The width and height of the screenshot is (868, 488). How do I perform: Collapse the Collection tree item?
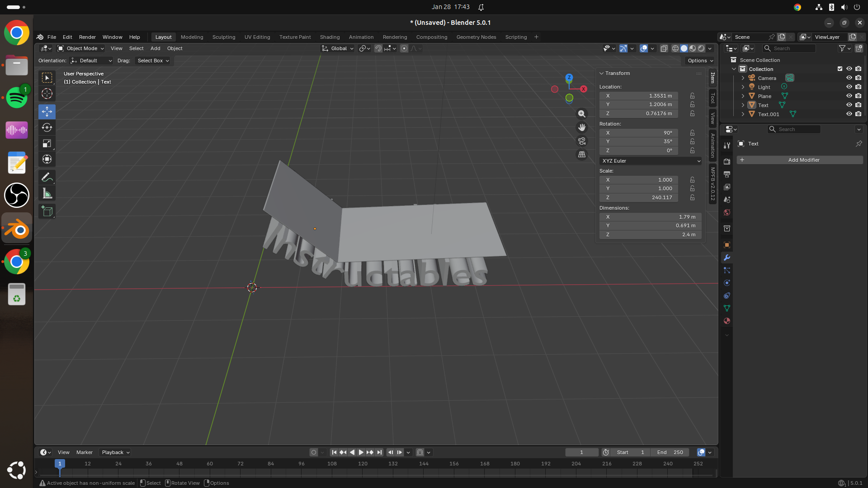pos(734,69)
